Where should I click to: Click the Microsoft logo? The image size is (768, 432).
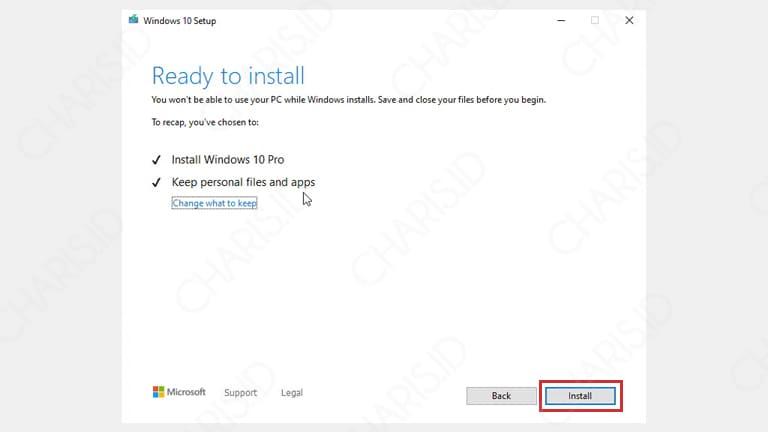[x=179, y=392]
